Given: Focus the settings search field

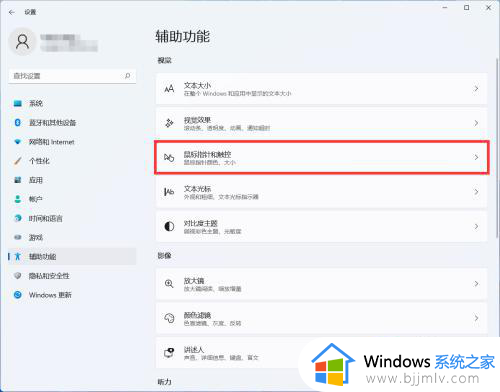Looking at the screenshot, I should pos(72,76).
